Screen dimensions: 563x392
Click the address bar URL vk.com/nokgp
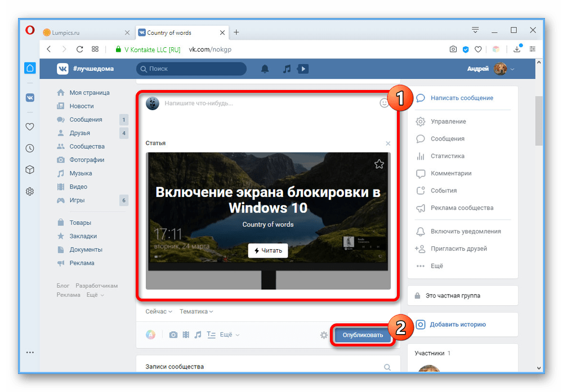pyautogui.click(x=210, y=49)
